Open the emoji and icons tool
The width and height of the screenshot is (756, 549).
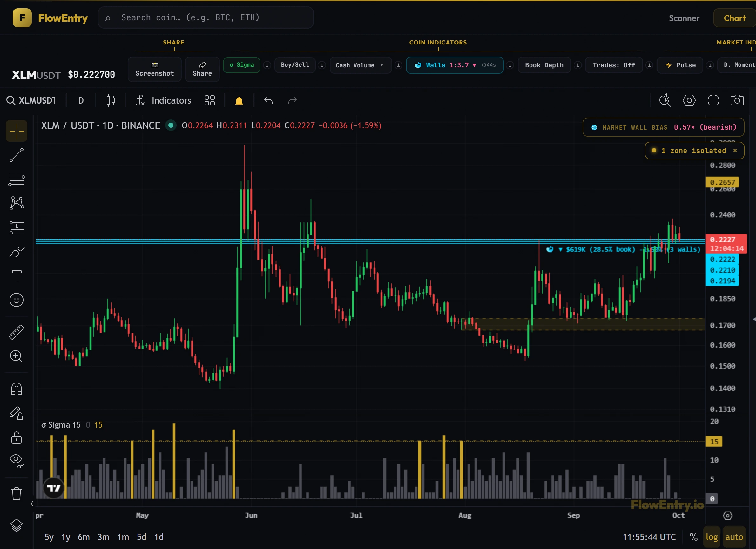pyautogui.click(x=16, y=300)
